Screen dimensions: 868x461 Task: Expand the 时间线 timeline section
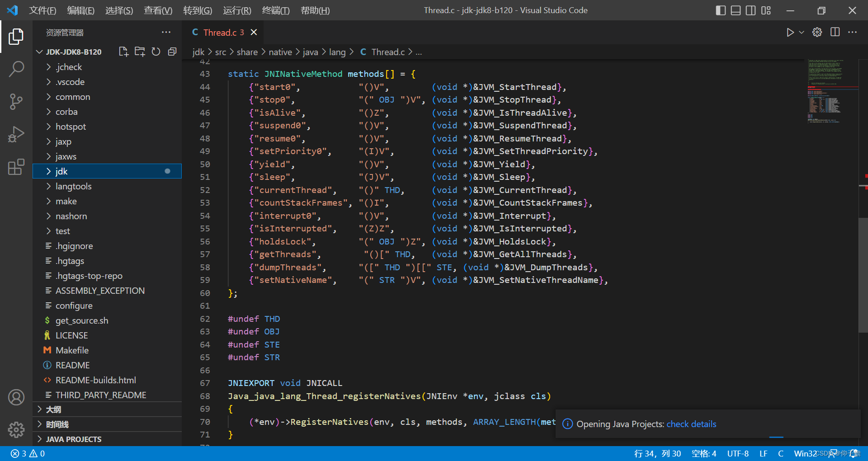pyautogui.click(x=107, y=424)
